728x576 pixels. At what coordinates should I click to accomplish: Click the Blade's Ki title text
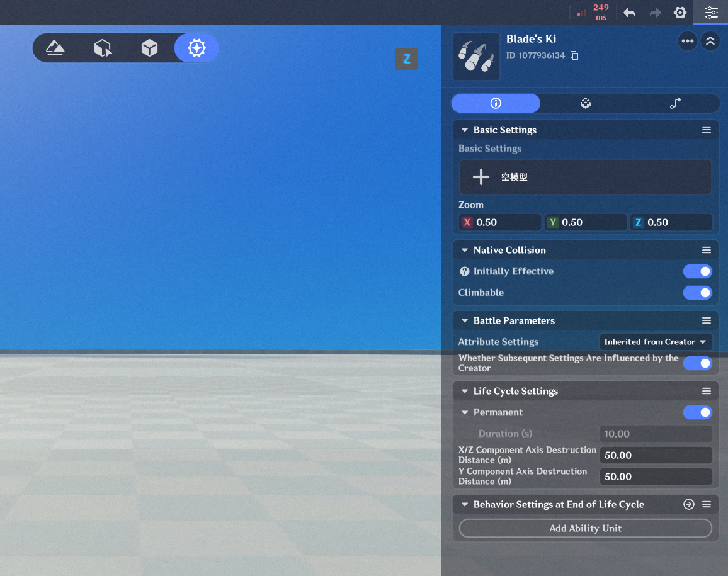click(x=531, y=39)
